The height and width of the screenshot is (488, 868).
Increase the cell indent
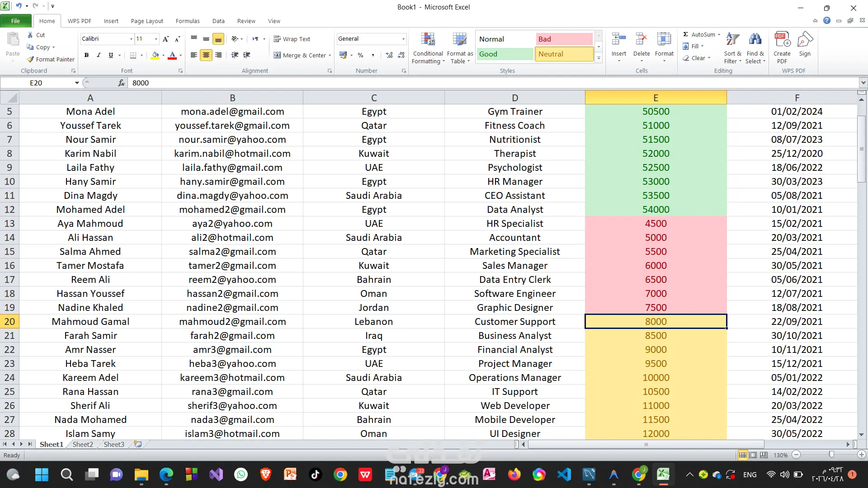[x=246, y=55]
